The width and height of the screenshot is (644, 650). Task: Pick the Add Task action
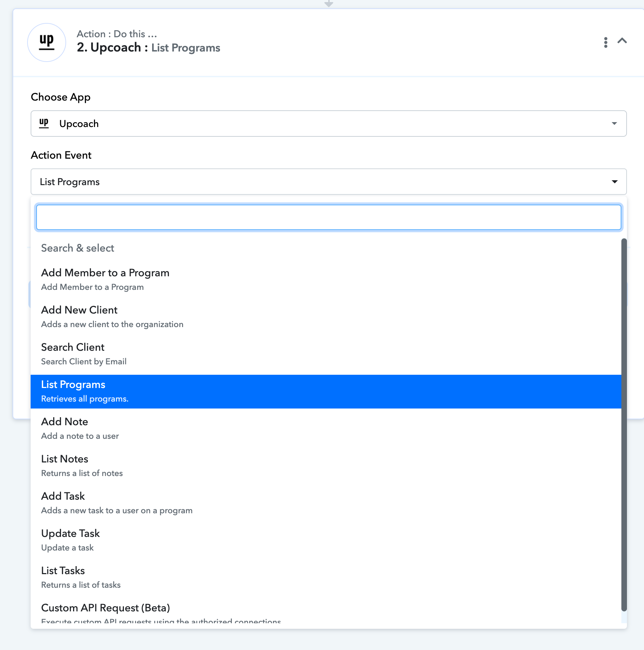(326, 503)
